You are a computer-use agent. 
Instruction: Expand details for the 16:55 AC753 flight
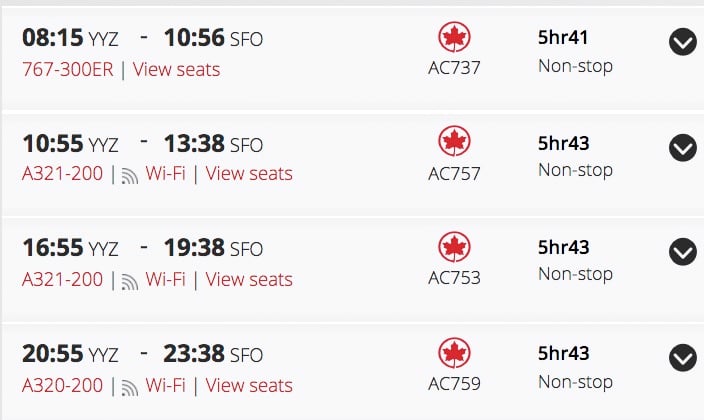click(x=683, y=252)
